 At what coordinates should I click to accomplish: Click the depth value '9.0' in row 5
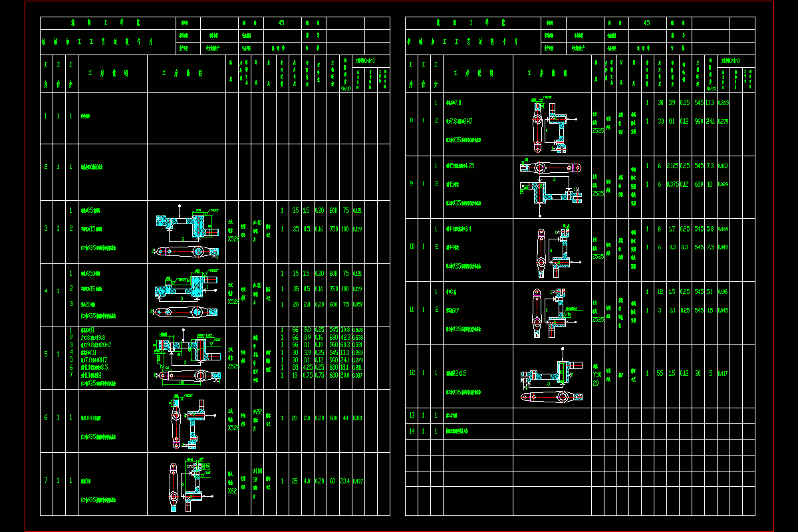pos(307,330)
